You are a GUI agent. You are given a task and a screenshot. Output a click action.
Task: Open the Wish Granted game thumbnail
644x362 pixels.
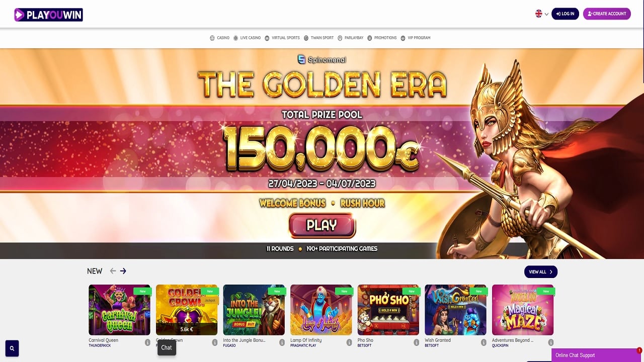pos(455,310)
